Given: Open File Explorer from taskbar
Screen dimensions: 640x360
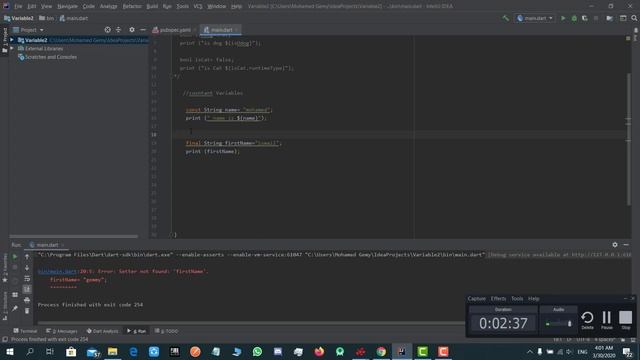Looking at the screenshot, I should click(113, 351).
